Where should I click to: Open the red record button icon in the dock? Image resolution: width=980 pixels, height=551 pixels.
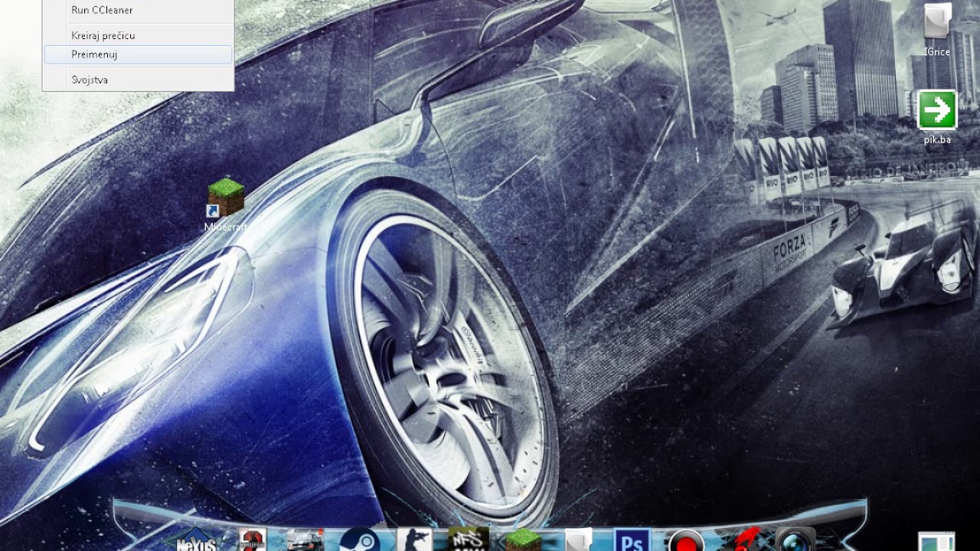pos(686,540)
